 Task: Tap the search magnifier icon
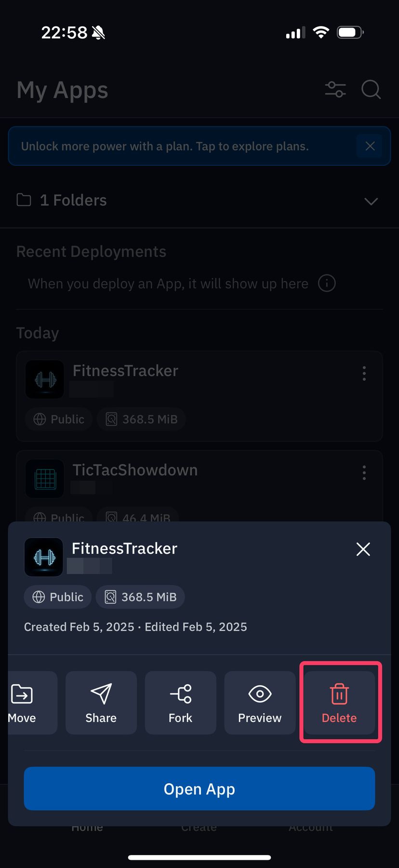coord(371,90)
